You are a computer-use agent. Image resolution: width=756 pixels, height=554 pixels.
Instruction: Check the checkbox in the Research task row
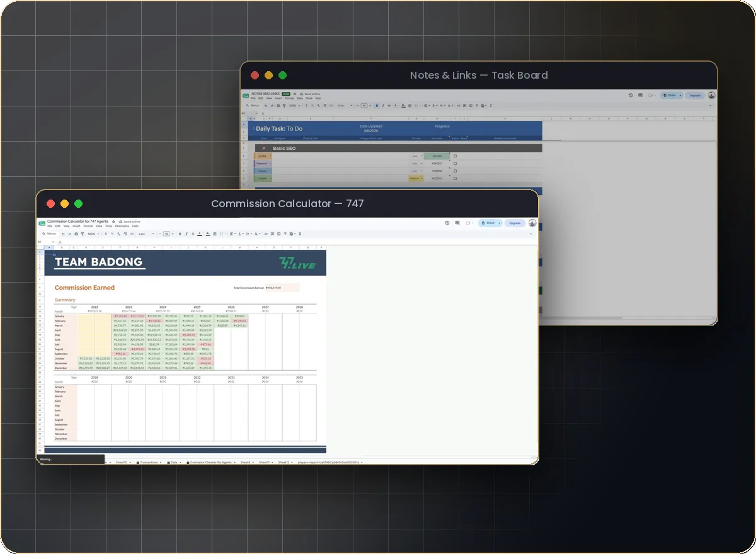(455, 164)
